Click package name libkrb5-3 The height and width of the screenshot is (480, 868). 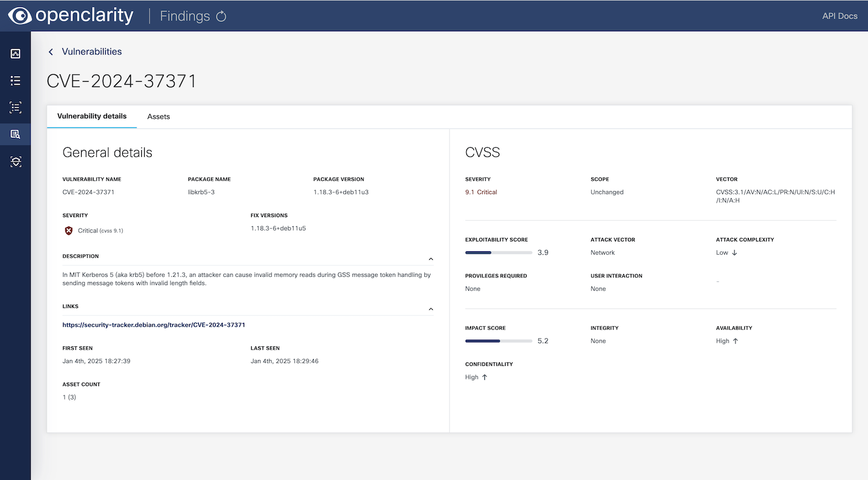201,192
